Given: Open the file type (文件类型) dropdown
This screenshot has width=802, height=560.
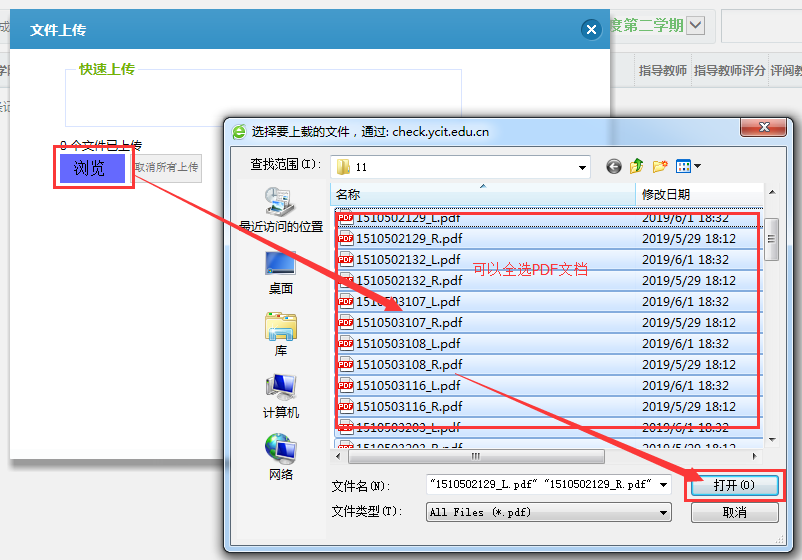Looking at the screenshot, I should click(x=663, y=512).
